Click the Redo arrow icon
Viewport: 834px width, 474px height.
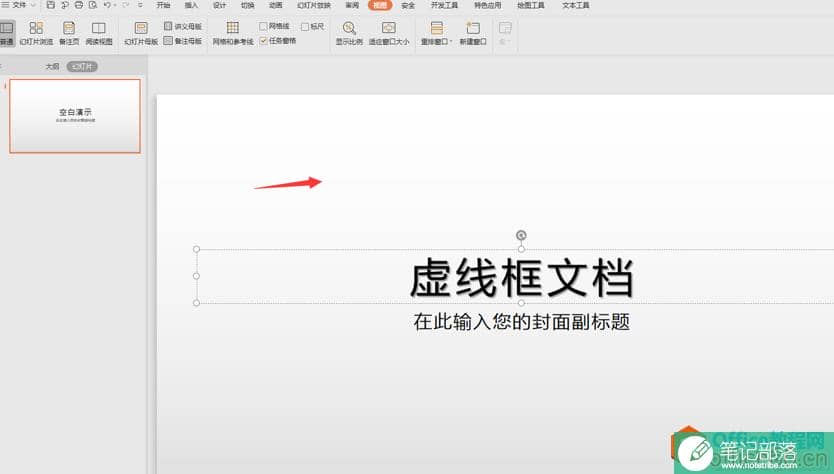pos(126,5)
